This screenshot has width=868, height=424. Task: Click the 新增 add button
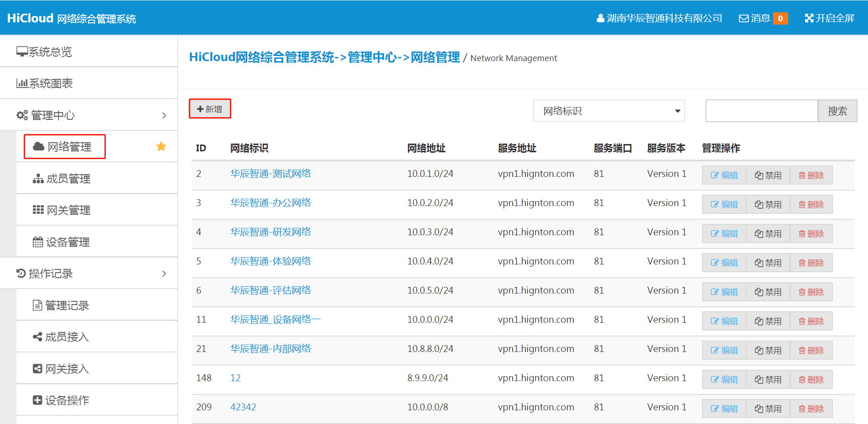pos(209,109)
